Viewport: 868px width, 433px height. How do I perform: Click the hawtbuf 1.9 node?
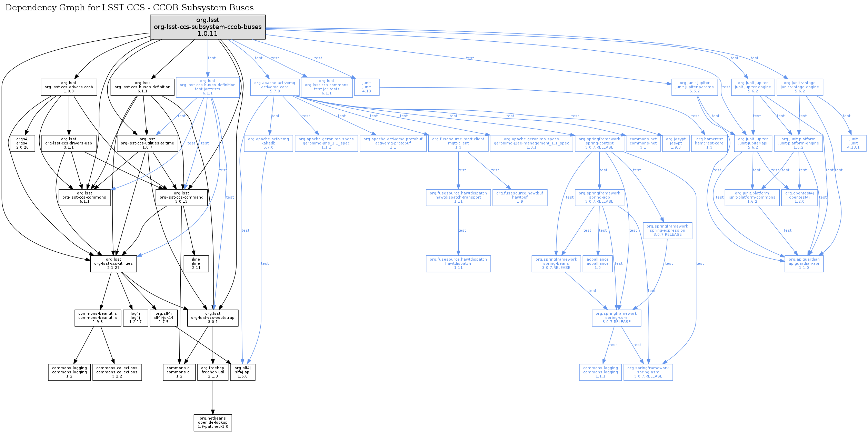(x=520, y=198)
